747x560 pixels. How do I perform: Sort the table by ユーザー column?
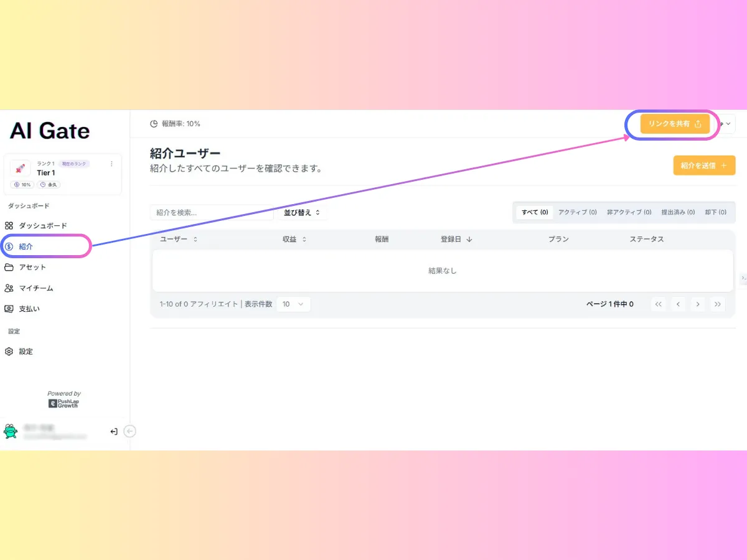pos(179,239)
